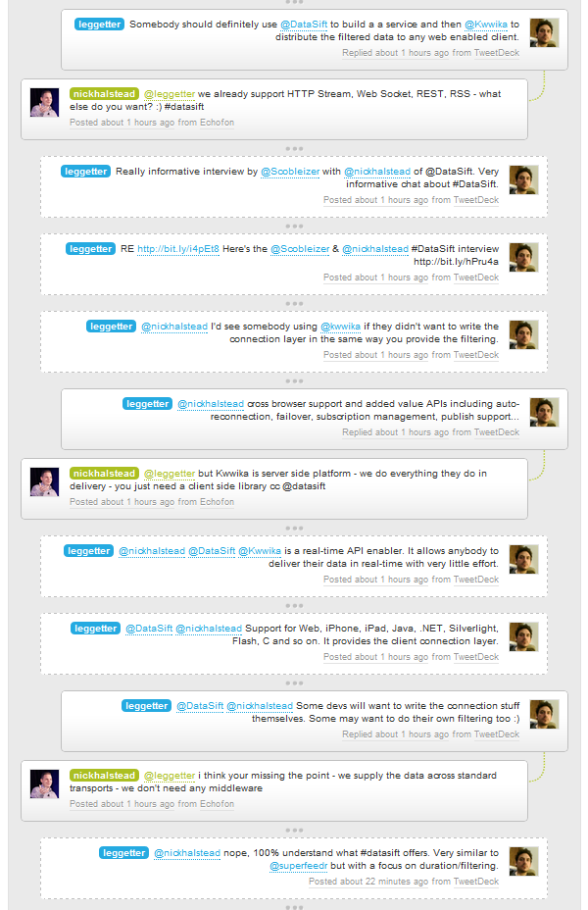Screen dimensions: 588x910
Task: Click nickhalstead avatar on Kwwika server side tweet
Action: click(x=45, y=482)
